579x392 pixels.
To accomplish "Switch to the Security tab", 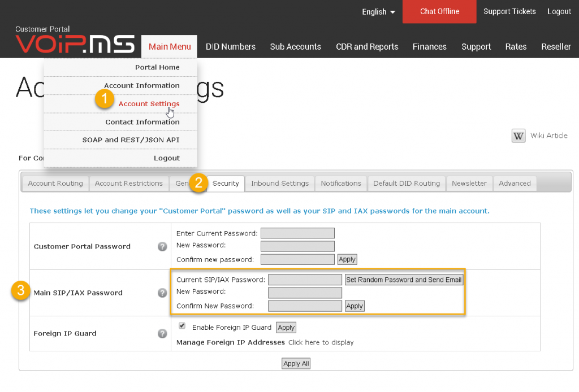I will (226, 183).
